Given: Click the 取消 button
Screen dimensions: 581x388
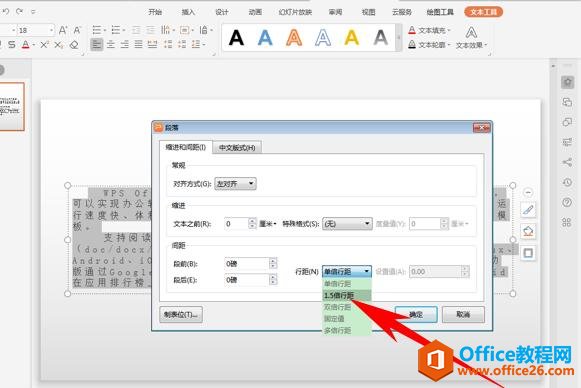Looking at the screenshot, I should coord(463,315).
